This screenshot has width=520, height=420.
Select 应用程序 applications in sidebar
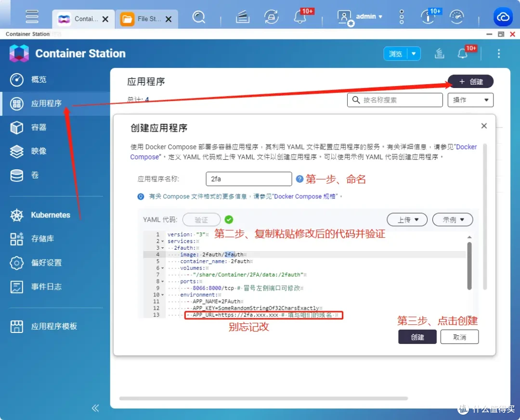click(x=55, y=103)
